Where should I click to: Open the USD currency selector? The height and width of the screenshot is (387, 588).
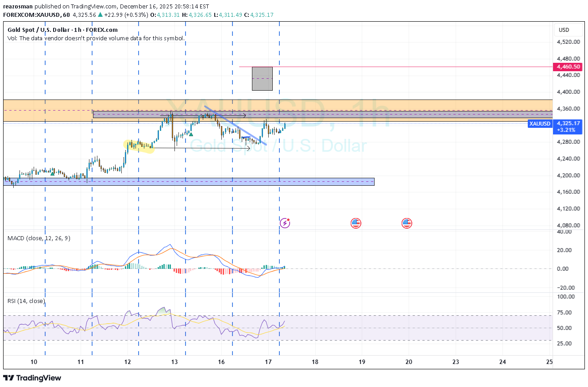564,30
